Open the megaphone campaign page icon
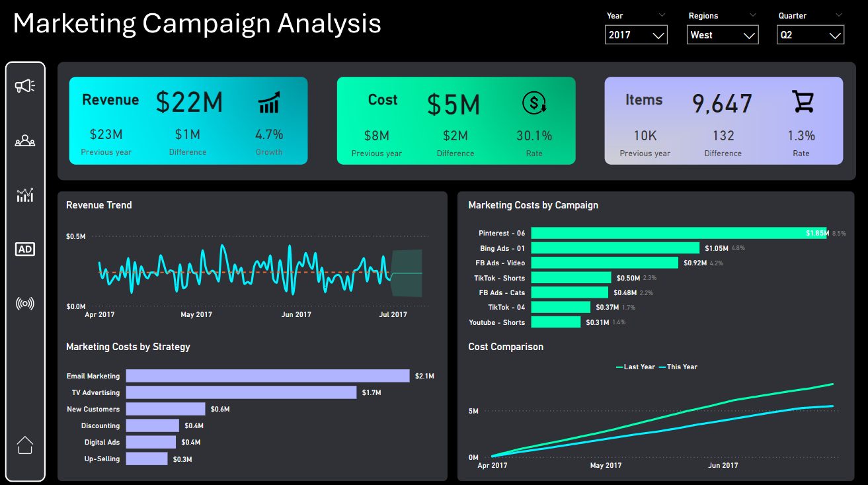Image resolution: width=868 pixels, height=485 pixels. coord(25,85)
